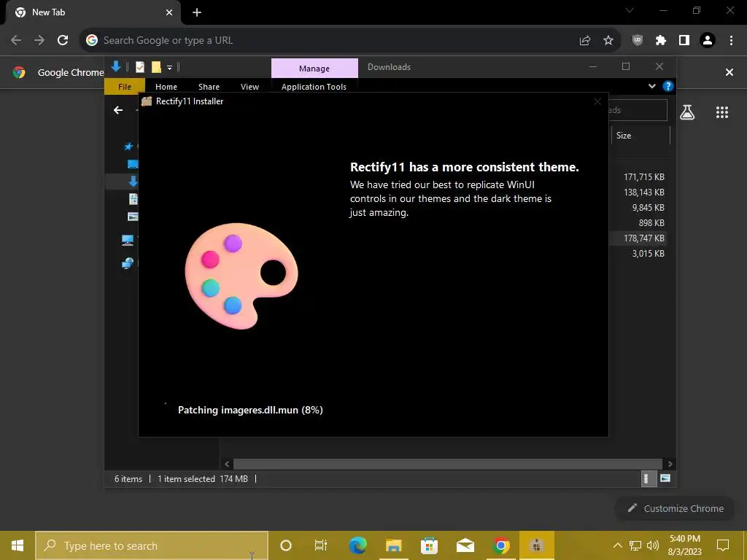
Task: Select Quick access star in navigation pane
Action: click(x=128, y=147)
